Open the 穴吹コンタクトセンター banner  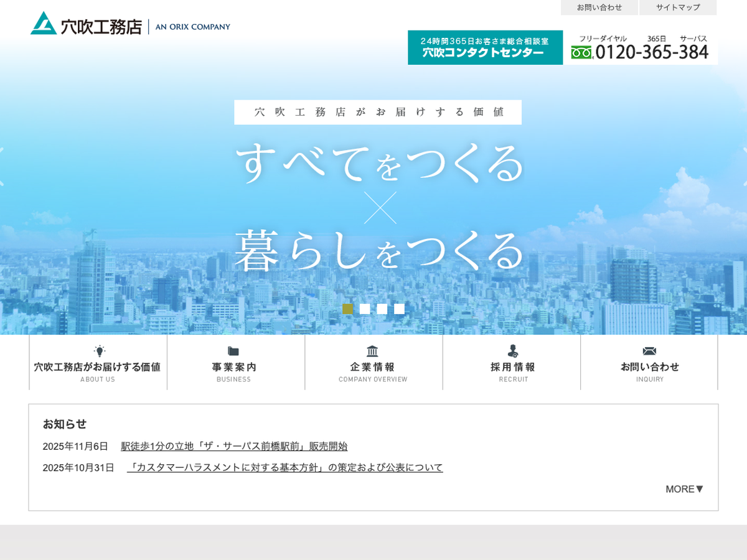[485, 47]
